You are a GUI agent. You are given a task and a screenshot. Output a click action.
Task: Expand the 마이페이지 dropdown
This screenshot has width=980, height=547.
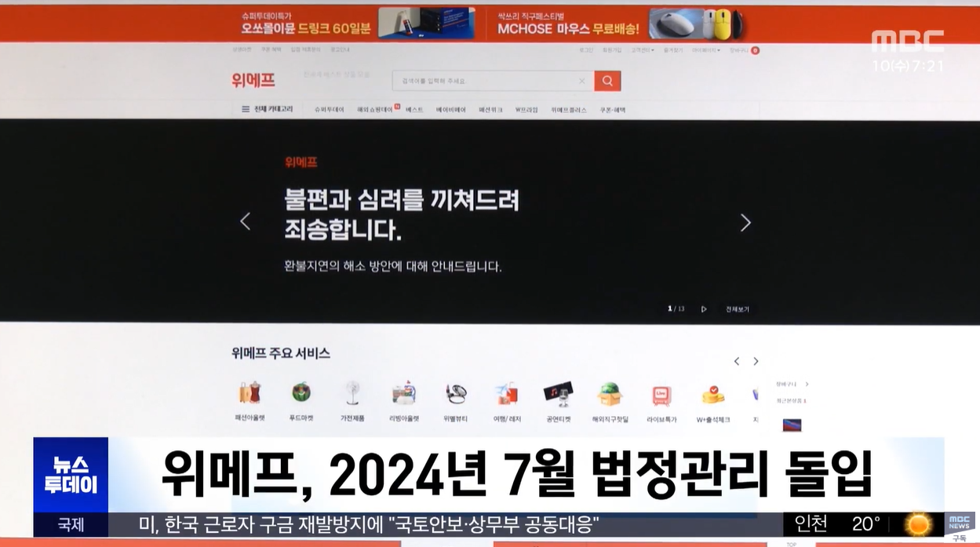pyautogui.click(x=706, y=50)
